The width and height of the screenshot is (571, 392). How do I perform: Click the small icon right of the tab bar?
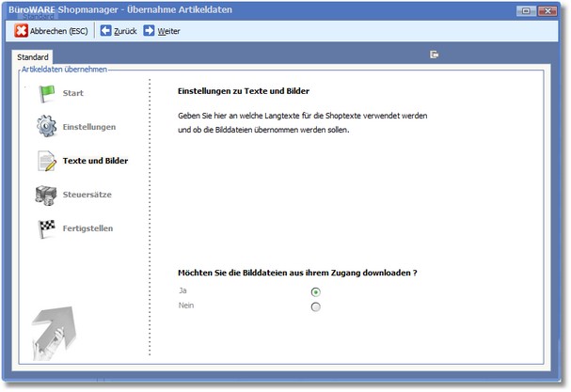[435, 55]
